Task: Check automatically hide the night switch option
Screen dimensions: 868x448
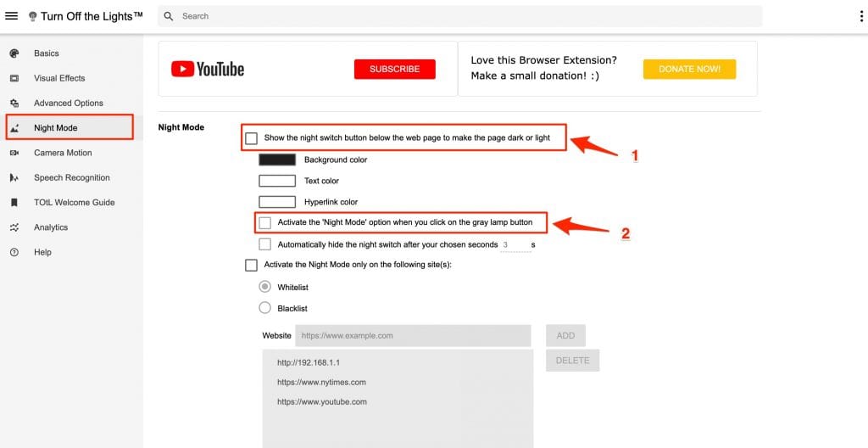Action: (265, 244)
